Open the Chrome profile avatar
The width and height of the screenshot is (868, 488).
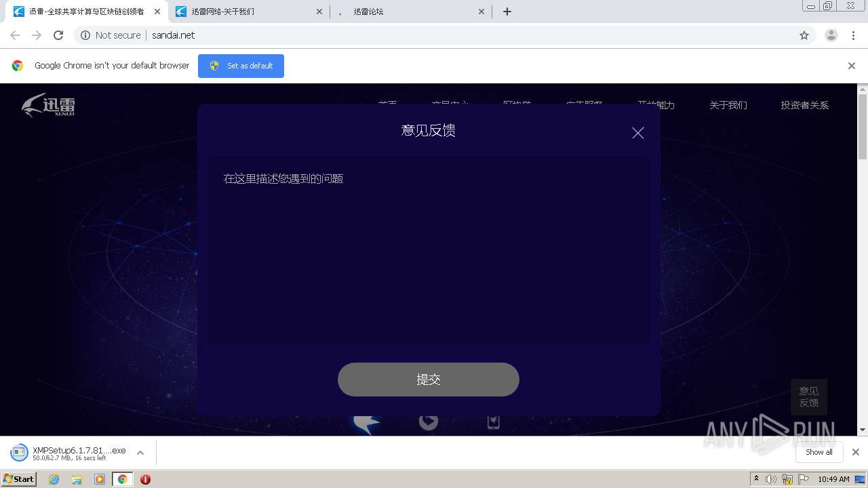[x=831, y=35]
